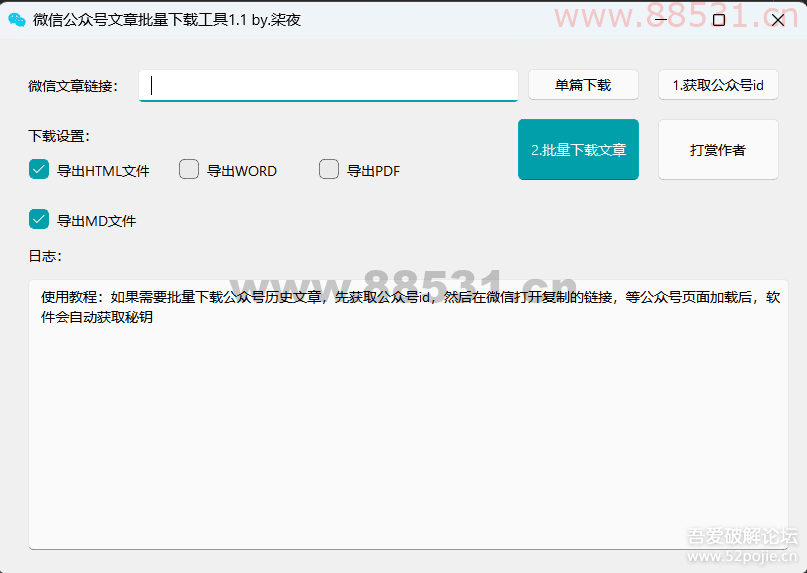The width and height of the screenshot is (807, 573).
Task: Start batch download with 2.批量下载文章
Action: tap(578, 150)
